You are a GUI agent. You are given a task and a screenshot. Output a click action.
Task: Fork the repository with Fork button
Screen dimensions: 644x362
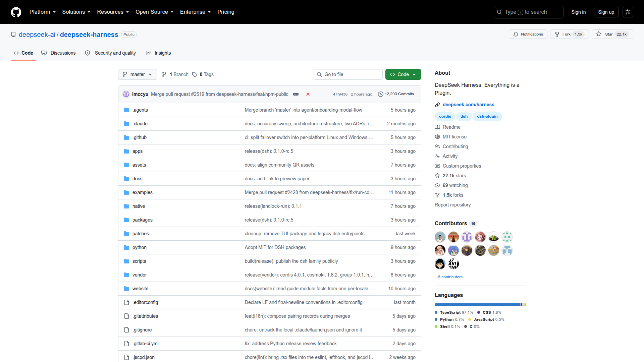[x=569, y=34]
